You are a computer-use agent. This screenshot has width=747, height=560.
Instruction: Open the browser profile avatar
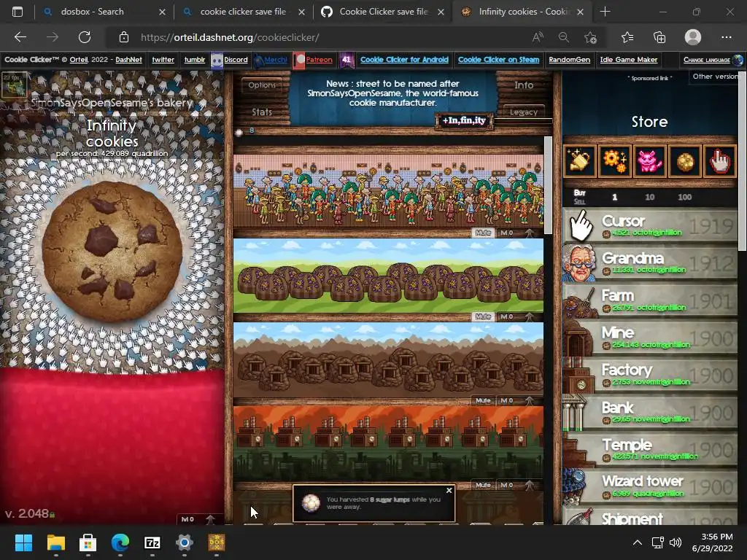693,37
